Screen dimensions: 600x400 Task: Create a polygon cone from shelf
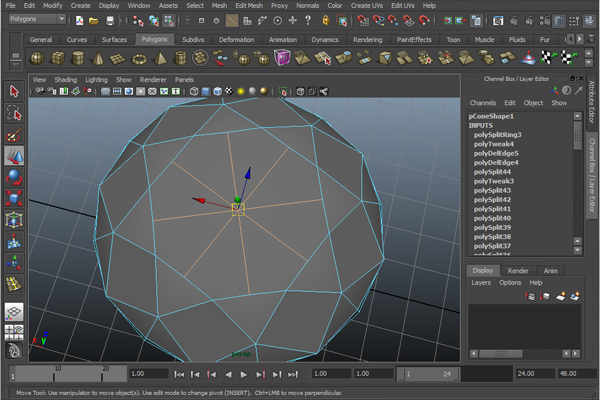(x=98, y=58)
